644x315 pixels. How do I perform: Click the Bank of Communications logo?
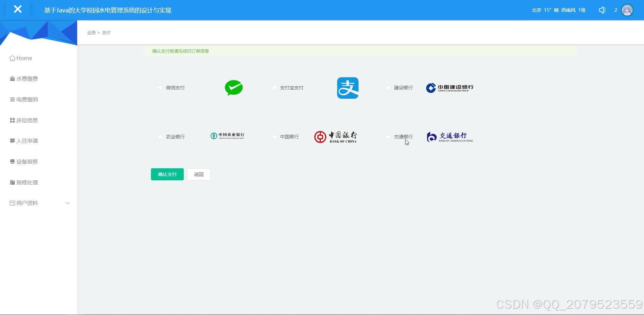[450, 137]
